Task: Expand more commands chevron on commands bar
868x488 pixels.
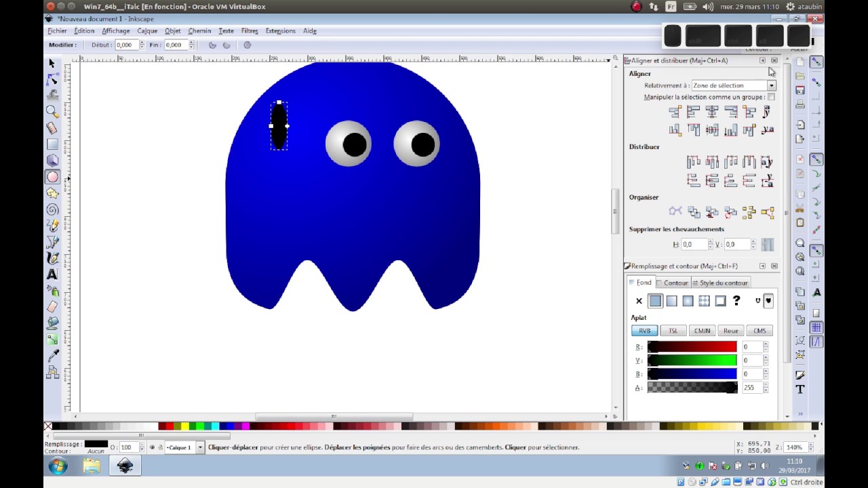Action: (800, 413)
